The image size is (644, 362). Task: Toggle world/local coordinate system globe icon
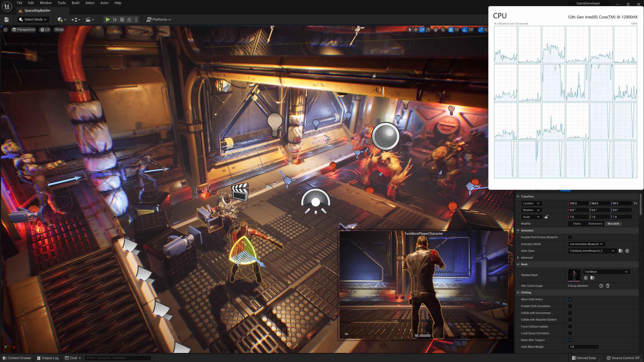436,30
